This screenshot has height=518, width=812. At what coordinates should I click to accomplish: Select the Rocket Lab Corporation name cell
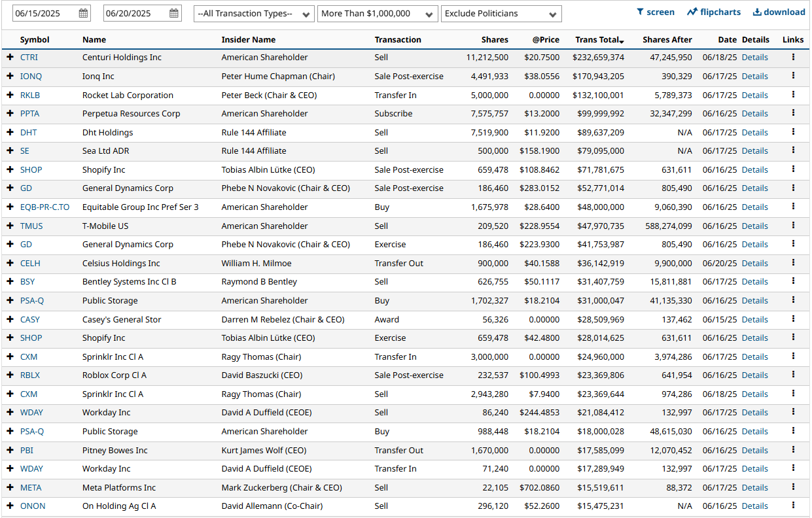(x=128, y=95)
